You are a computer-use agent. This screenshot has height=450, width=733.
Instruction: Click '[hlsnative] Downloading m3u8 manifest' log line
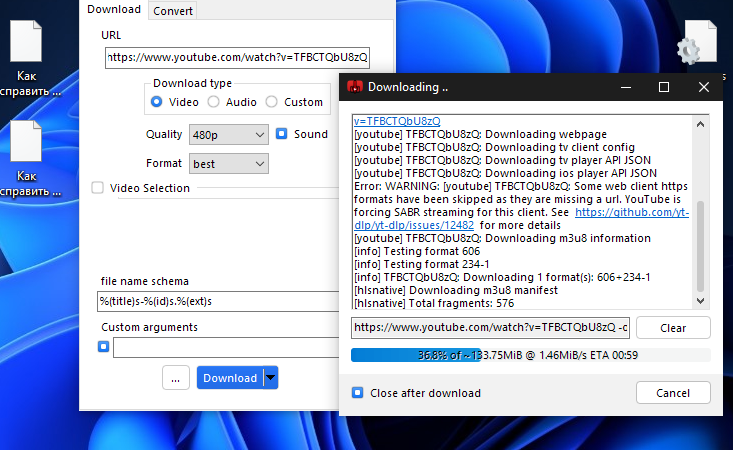tap(456, 291)
